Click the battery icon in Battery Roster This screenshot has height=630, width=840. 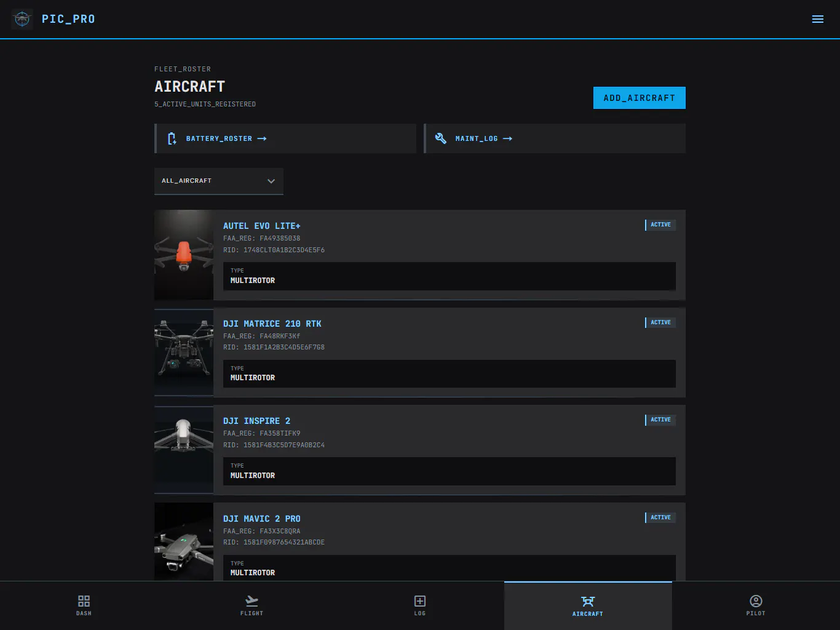pos(172,138)
